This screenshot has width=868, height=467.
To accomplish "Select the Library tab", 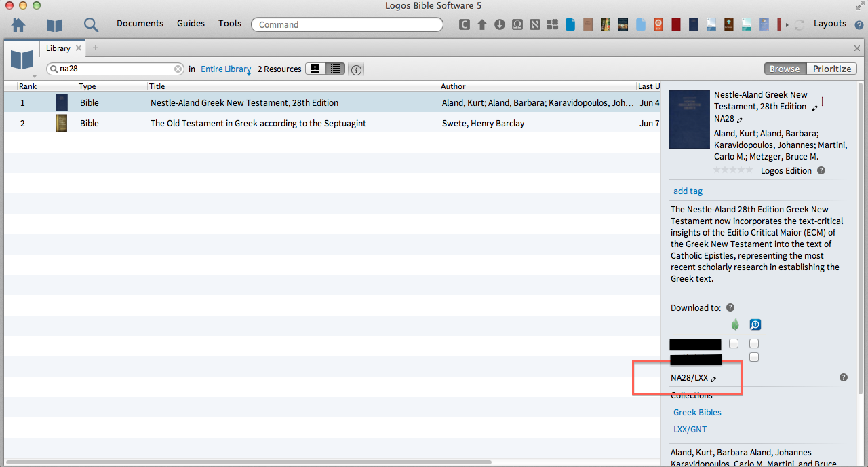I will (58, 48).
